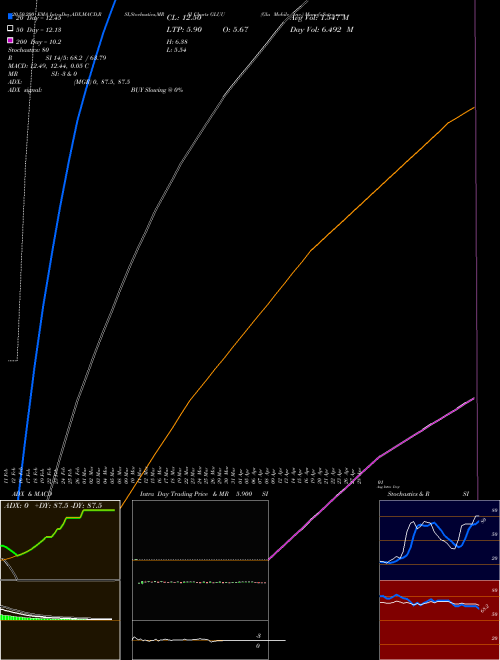Viewport: 500px width, 660px height.
Task: Click the green ADX line chart panel
Action: coord(60,540)
